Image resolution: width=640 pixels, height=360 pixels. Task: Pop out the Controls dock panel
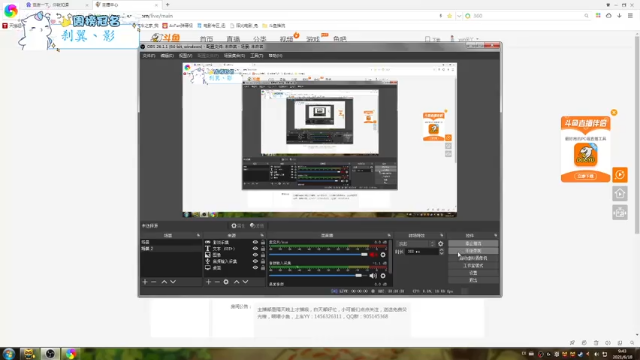pos(496,236)
